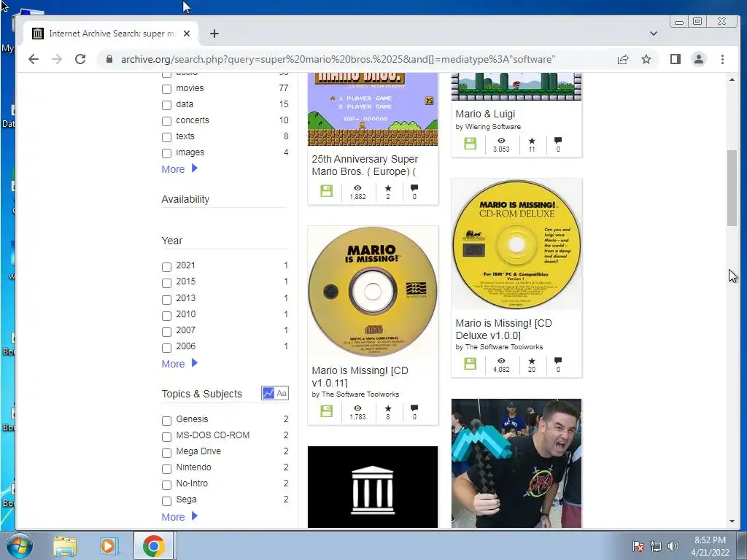Reload the archive.org page
The height and width of the screenshot is (560, 747).
80,59
